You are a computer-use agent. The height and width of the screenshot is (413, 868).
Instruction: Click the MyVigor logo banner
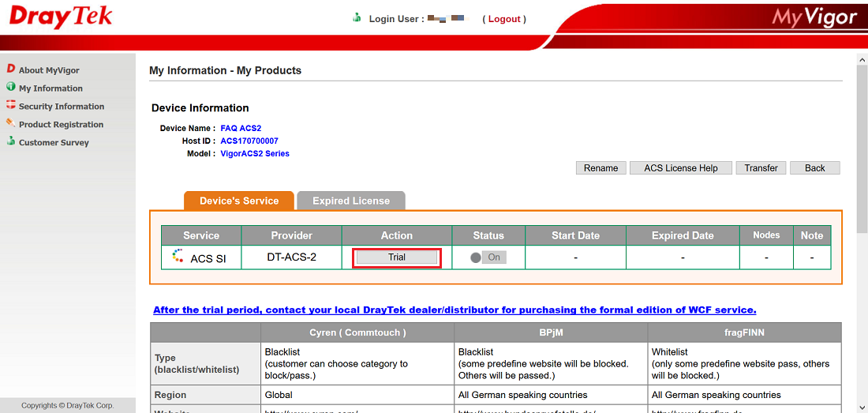(x=814, y=18)
